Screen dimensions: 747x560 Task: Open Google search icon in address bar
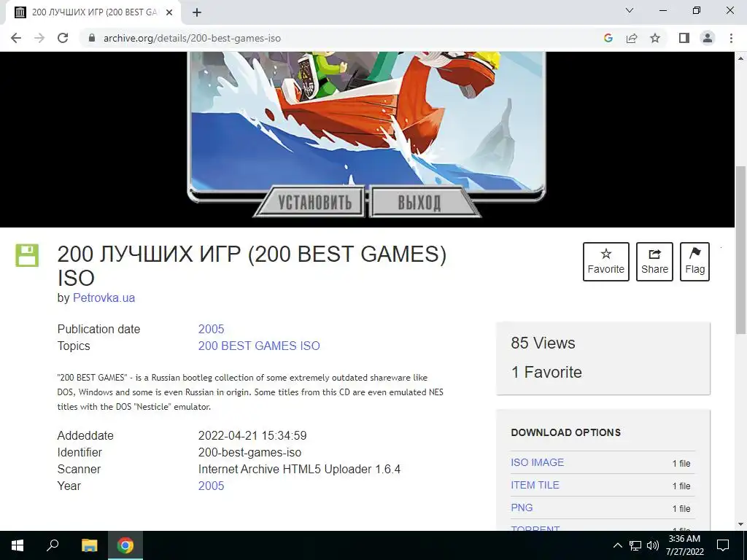(x=608, y=38)
